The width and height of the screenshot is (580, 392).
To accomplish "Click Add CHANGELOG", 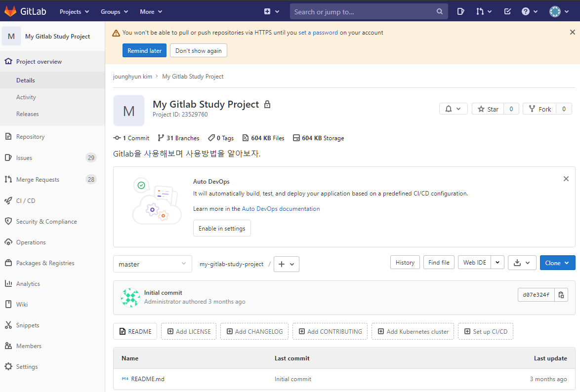I will (254, 331).
